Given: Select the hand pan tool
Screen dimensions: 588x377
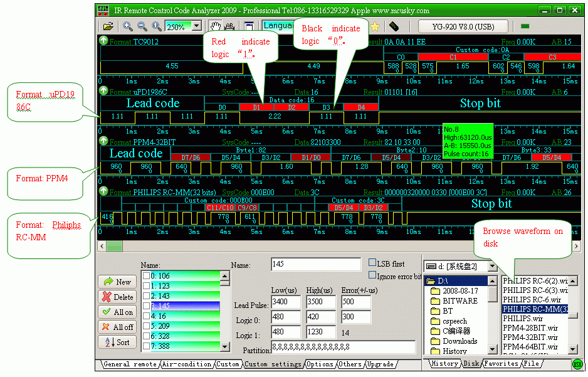Looking at the screenshot, I should 215,26.
